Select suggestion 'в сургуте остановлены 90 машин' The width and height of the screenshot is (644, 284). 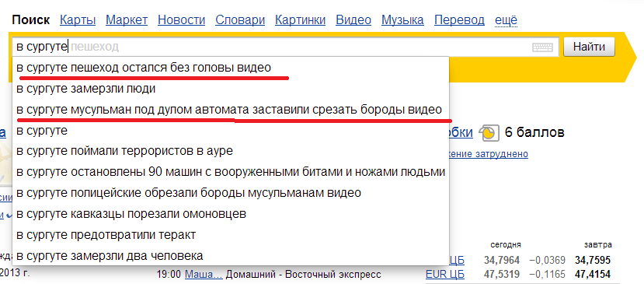[x=231, y=172]
